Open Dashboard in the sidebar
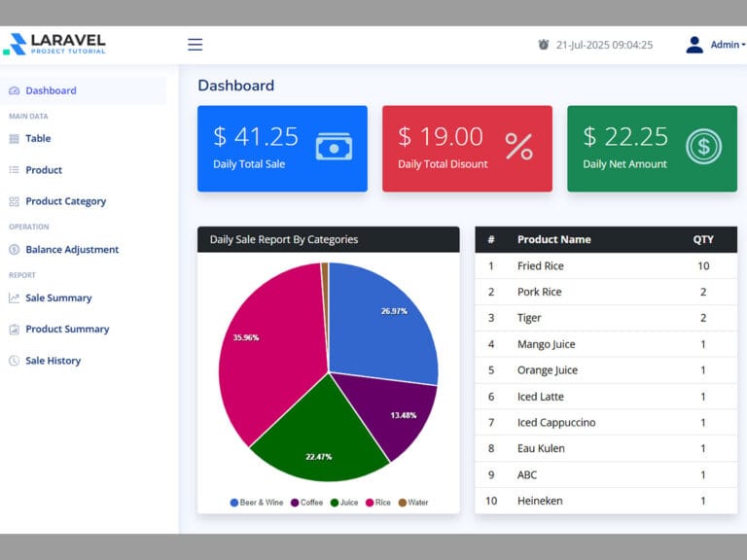Viewport: 747px width, 560px height. click(51, 90)
